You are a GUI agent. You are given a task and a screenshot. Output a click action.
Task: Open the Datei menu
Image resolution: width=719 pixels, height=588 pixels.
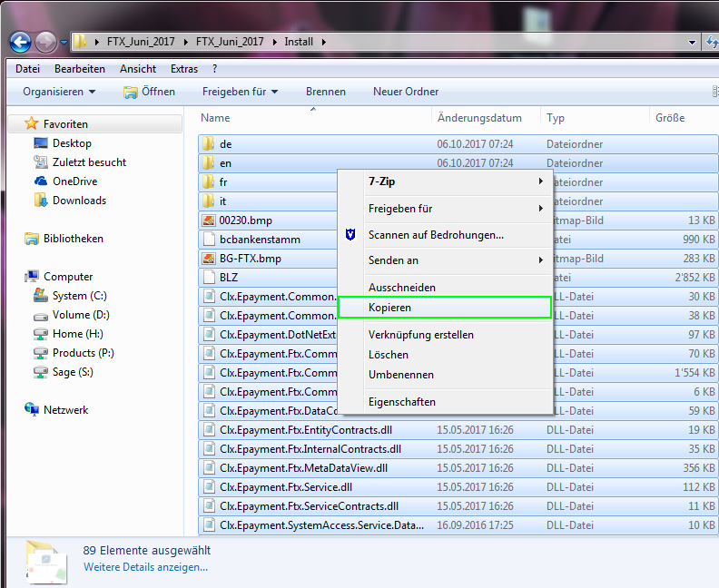tap(27, 69)
